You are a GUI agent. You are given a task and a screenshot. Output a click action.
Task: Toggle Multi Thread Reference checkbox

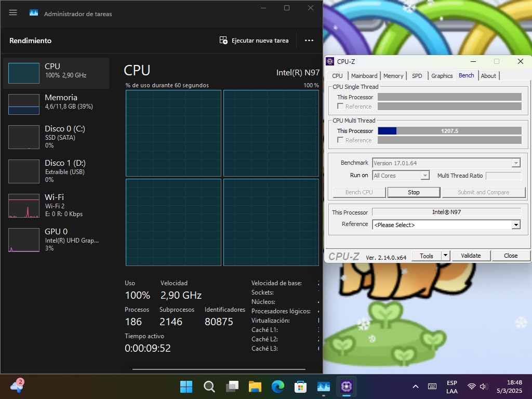pyautogui.click(x=340, y=140)
